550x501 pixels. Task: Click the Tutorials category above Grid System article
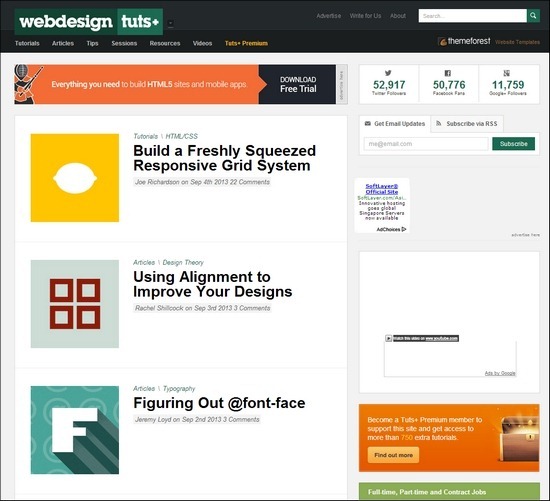pos(146,136)
